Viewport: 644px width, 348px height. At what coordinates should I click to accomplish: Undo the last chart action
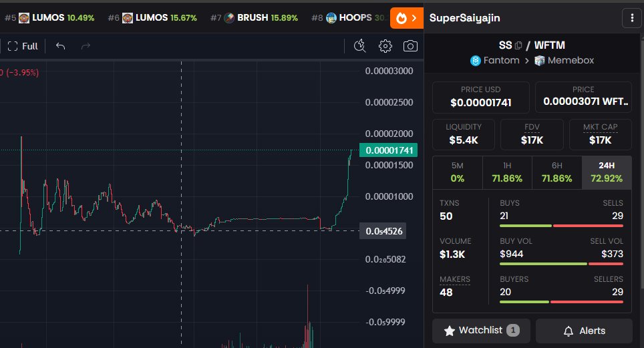60,46
